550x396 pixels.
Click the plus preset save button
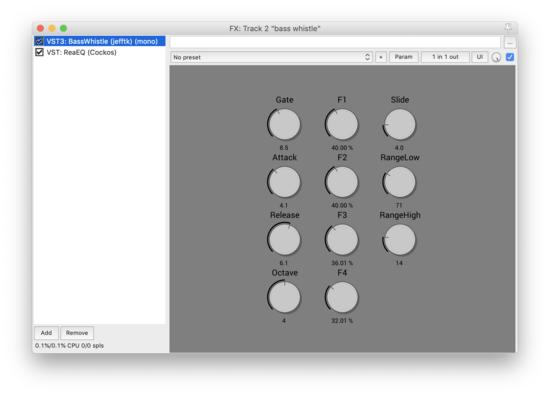[381, 57]
